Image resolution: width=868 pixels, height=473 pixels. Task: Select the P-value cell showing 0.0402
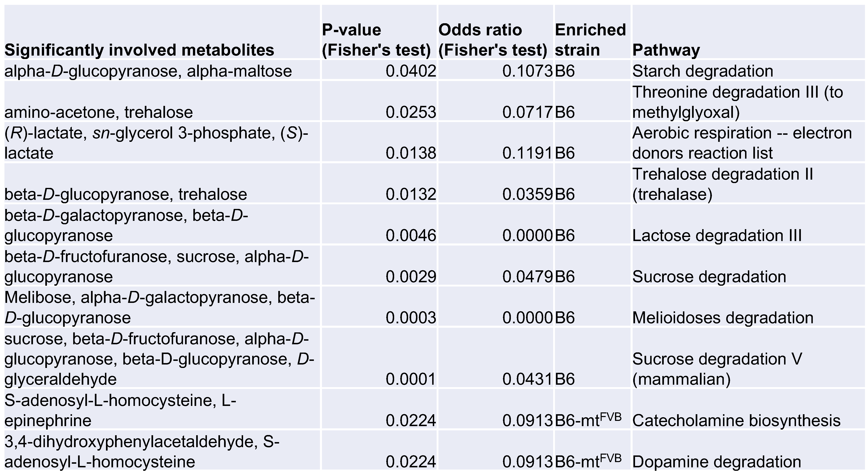pos(411,71)
